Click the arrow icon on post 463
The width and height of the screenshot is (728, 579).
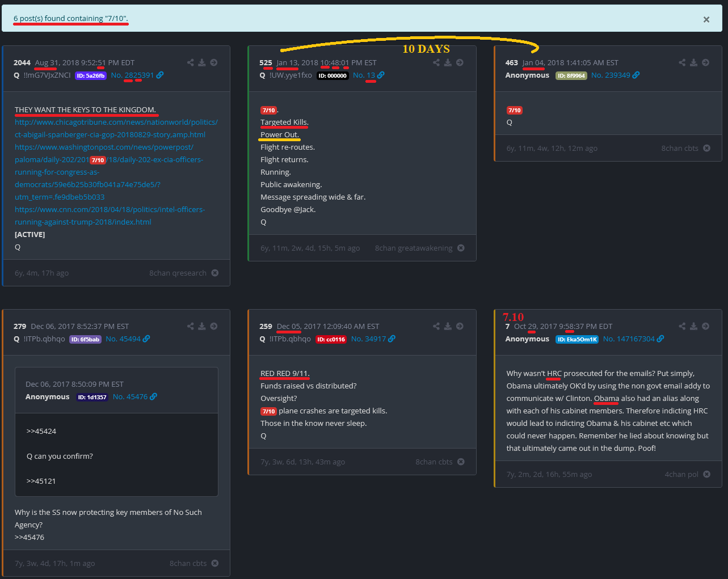coord(705,63)
